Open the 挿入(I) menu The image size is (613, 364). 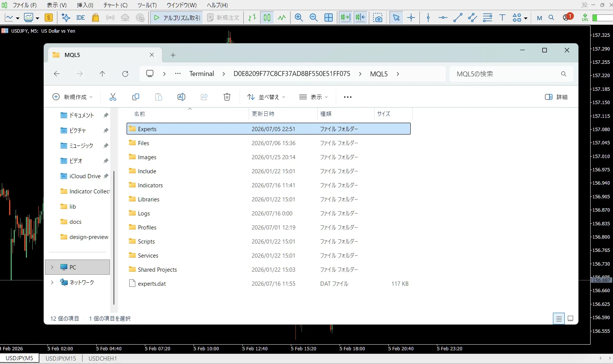[x=85, y=5]
